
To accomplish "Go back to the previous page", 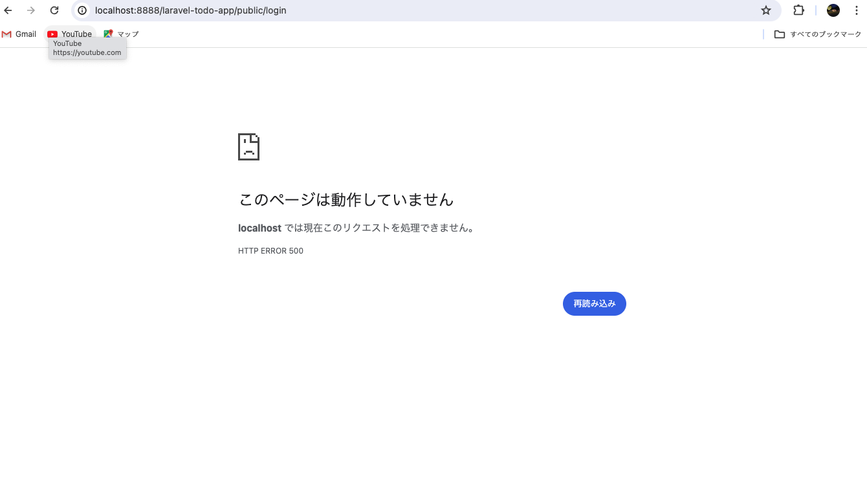I will (x=8, y=10).
